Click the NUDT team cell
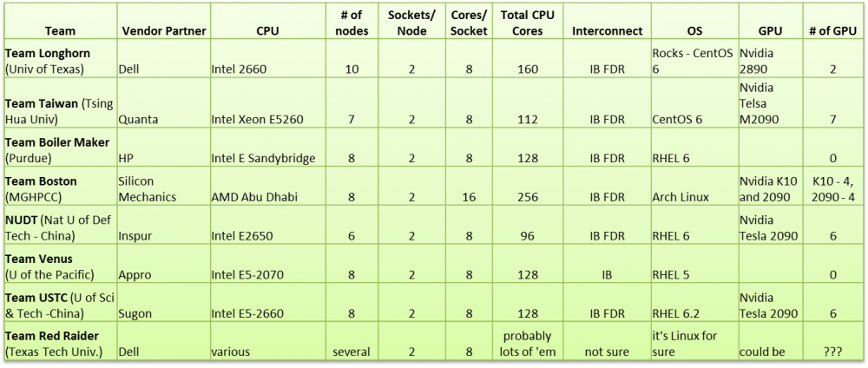868x368 pixels. (58, 228)
